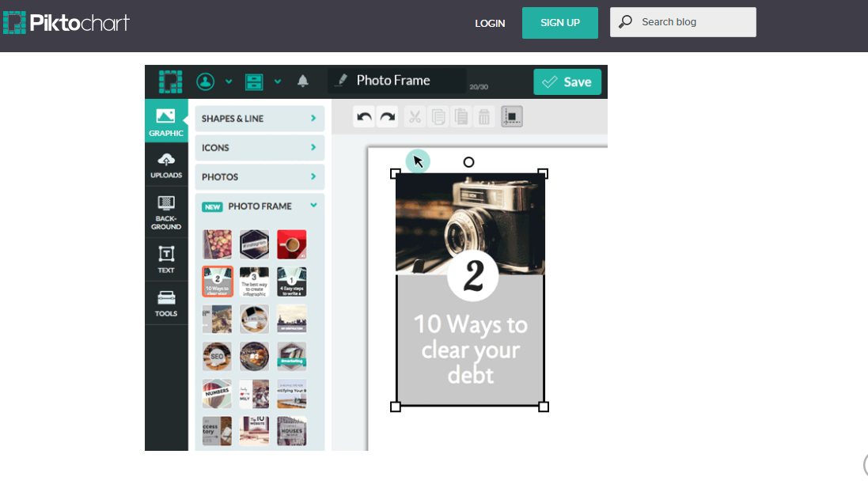Click the Sign Up button
Viewport: 868px width, 488px height.
pyautogui.click(x=560, y=23)
